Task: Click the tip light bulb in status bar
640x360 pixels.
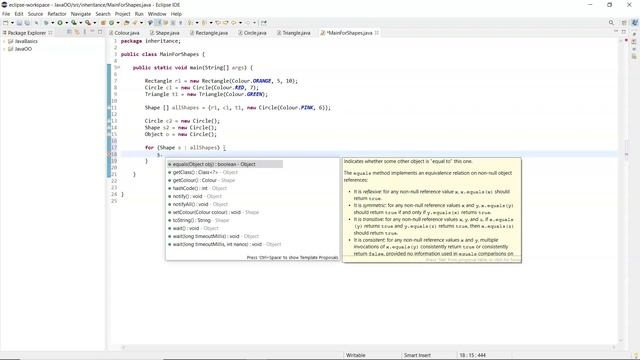Action: (x=636, y=355)
